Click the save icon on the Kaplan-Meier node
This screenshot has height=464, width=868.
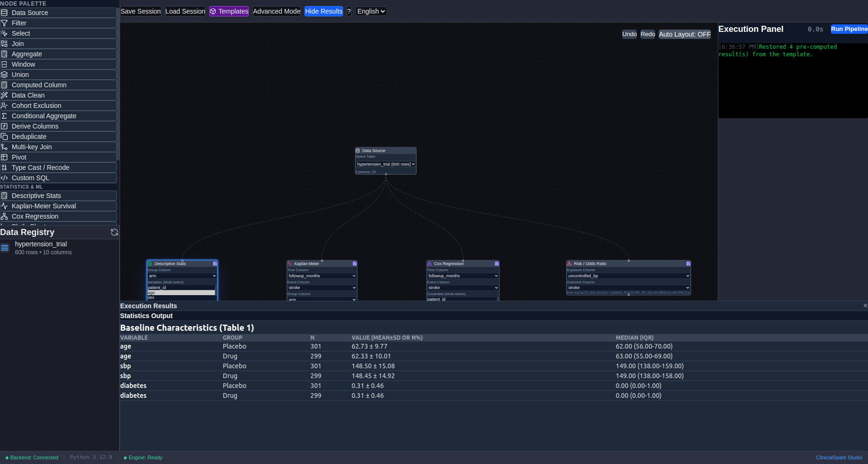tap(355, 264)
